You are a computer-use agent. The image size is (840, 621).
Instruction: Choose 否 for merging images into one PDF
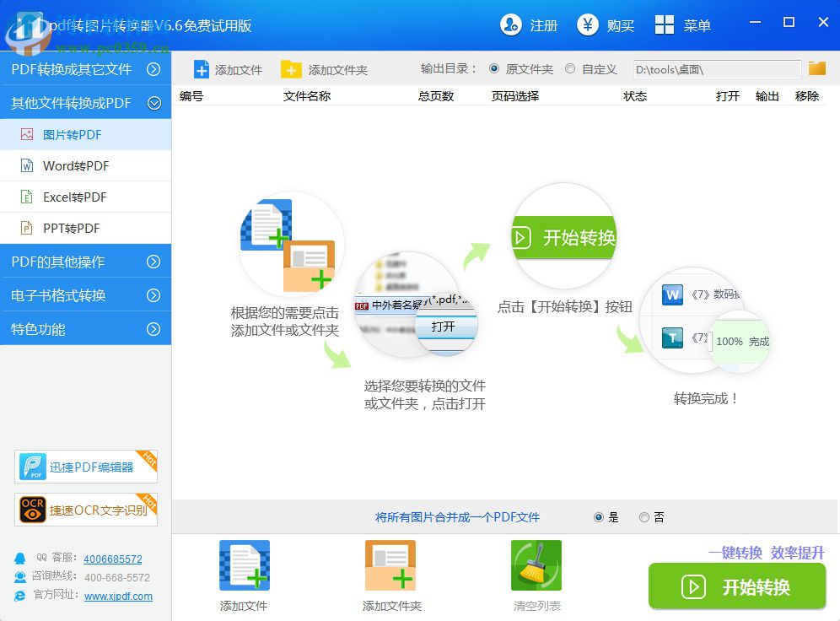(643, 516)
